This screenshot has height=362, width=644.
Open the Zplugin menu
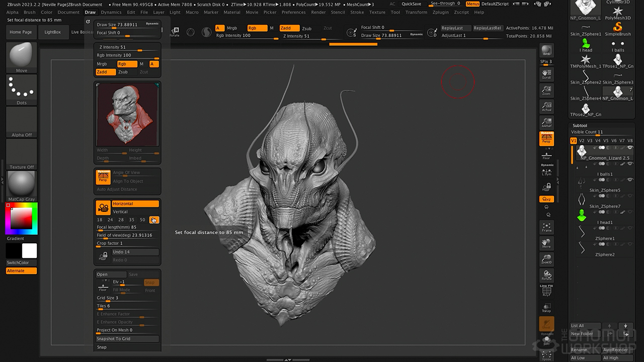click(x=441, y=12)
